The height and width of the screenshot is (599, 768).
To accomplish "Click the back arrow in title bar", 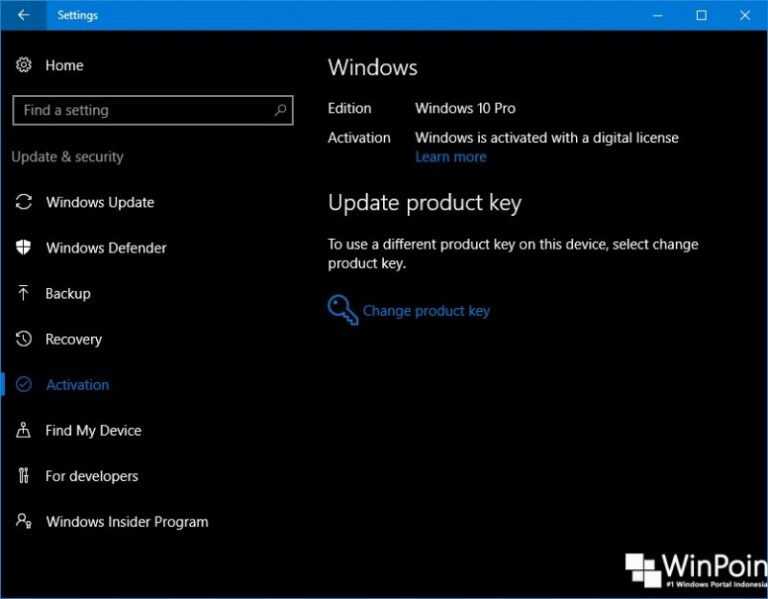I will 23,15.
